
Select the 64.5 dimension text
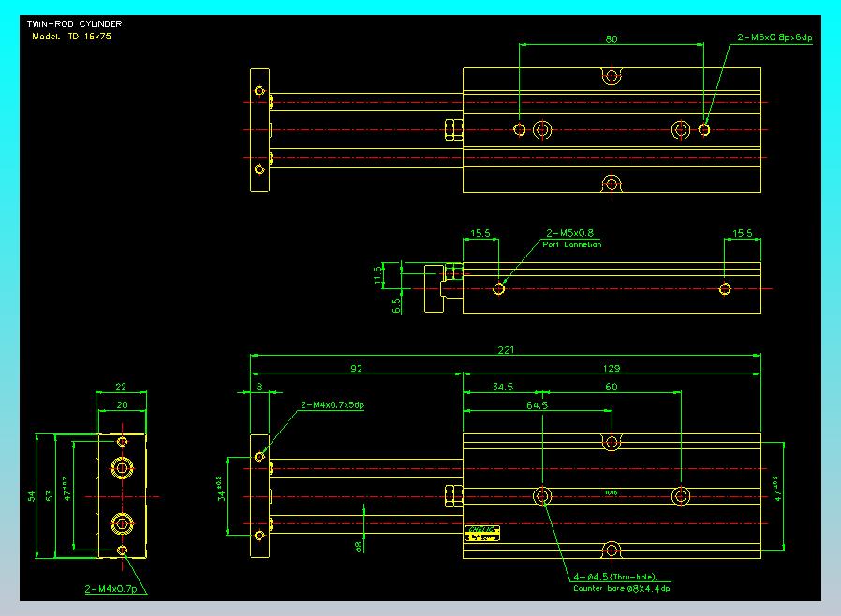pos(537,405)
